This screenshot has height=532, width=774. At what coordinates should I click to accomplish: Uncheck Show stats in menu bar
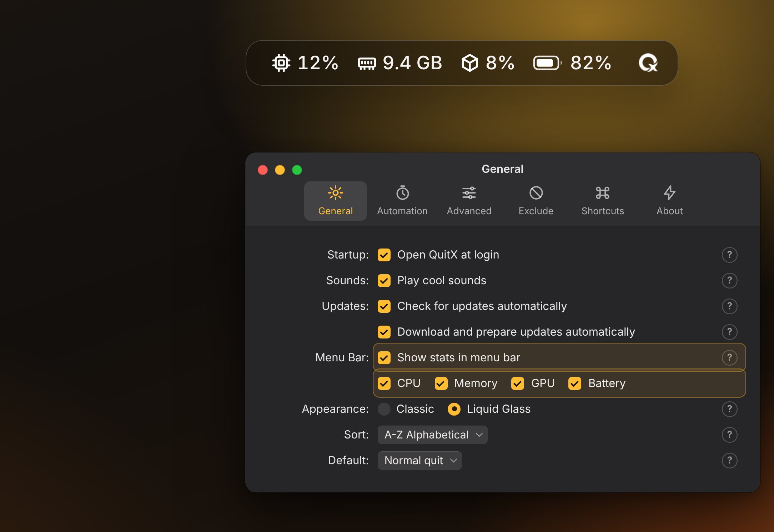(x=384, y=358)
